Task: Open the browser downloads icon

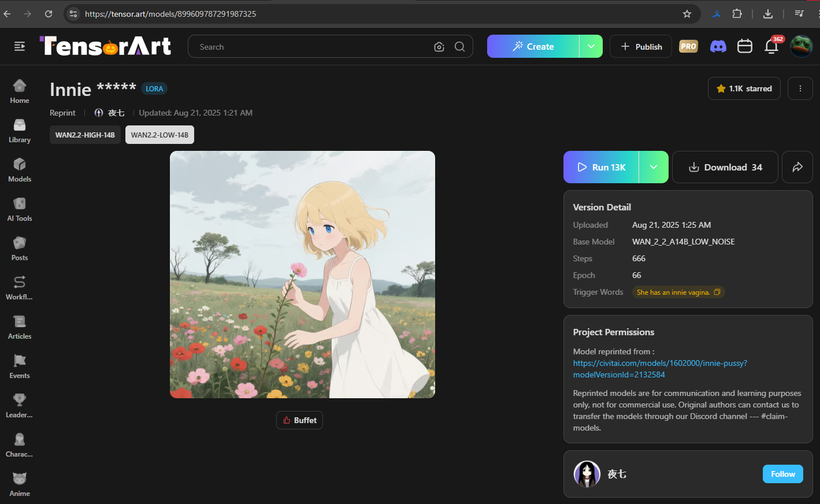Action: point(768,14)
